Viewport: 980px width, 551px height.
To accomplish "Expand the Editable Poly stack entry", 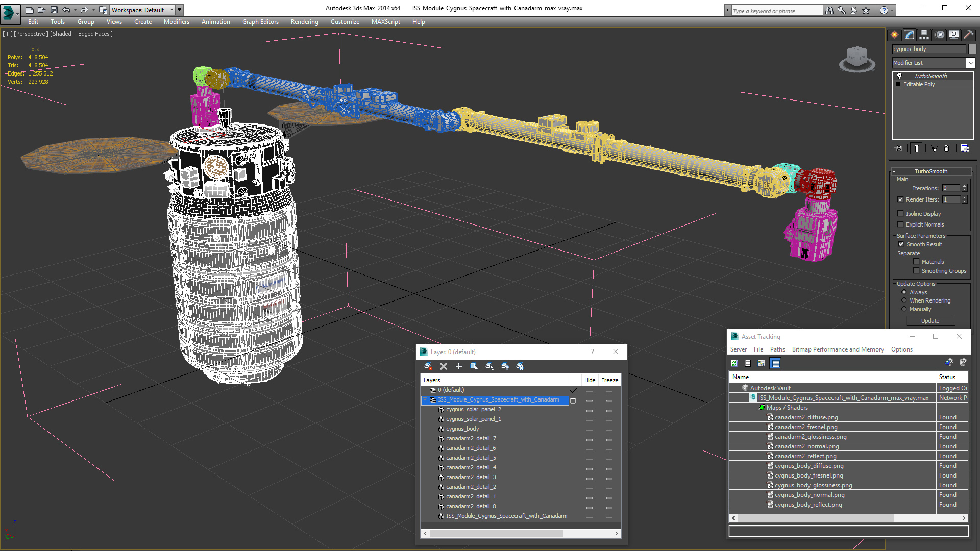I will [x=898, y=84].
